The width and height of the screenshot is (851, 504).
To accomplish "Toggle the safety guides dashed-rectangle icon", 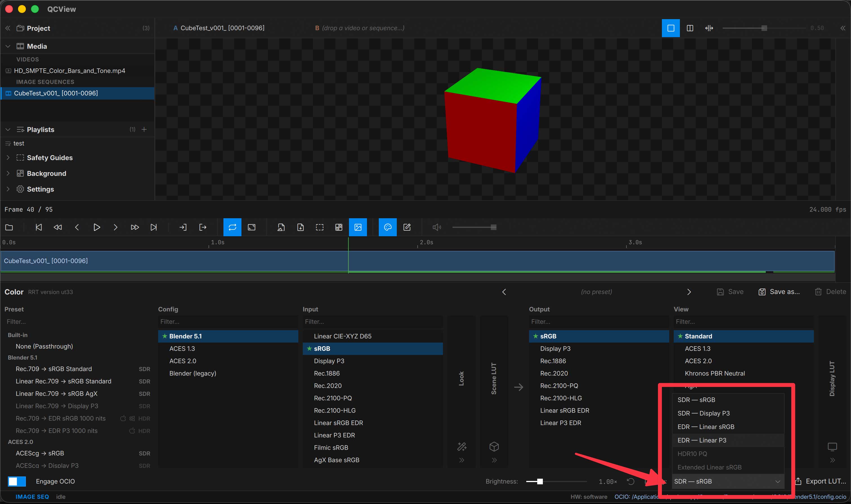I will point(320,227).
